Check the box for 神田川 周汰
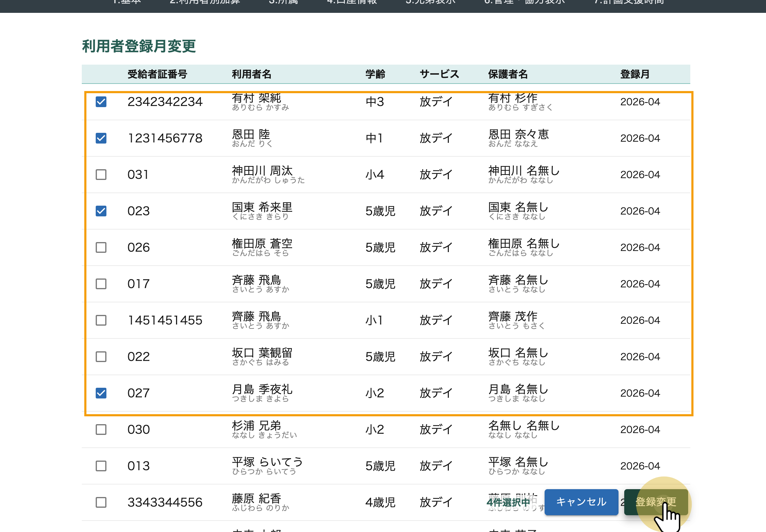The image size is (766, 532). pyautogui.click(x=101, y=175)
